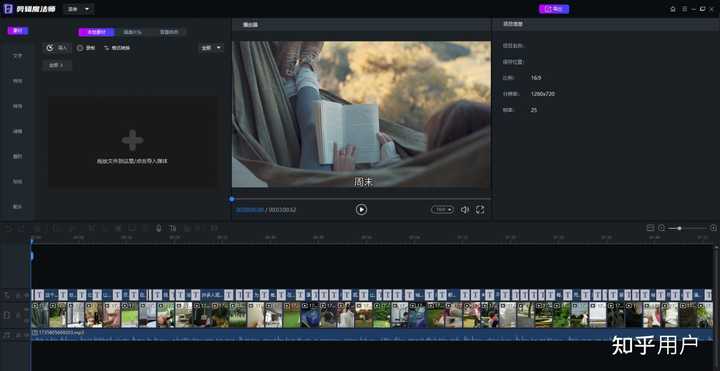Click the subtitle track header icon
The image size is (720, 371).
7,295
